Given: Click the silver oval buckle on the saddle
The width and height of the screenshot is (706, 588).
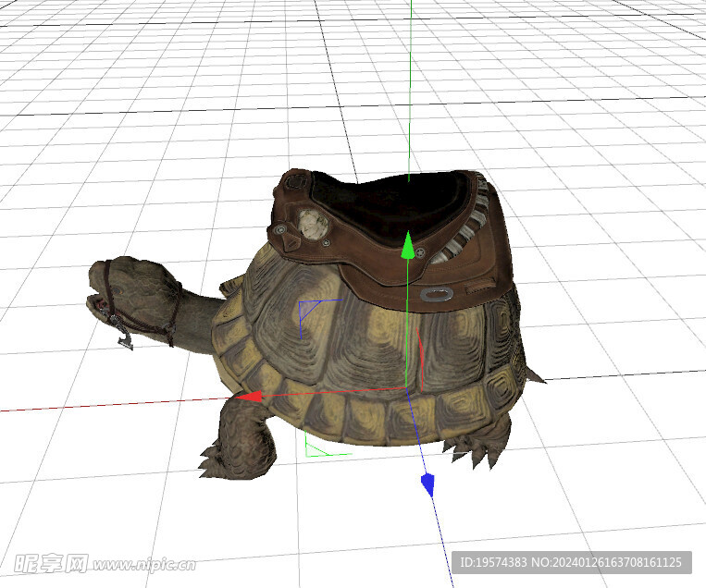Looking at the screenshot, I should click(x=437, y=295).
